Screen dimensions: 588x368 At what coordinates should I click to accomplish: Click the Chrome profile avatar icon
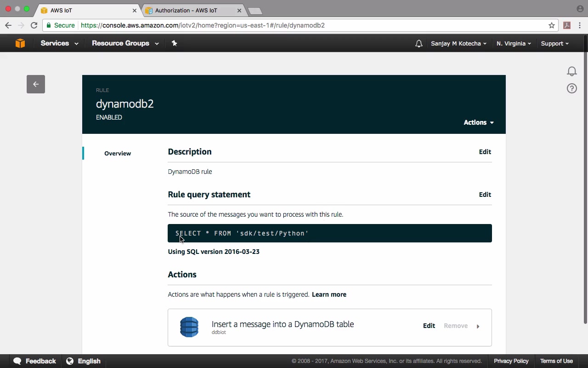coord(580,9)
